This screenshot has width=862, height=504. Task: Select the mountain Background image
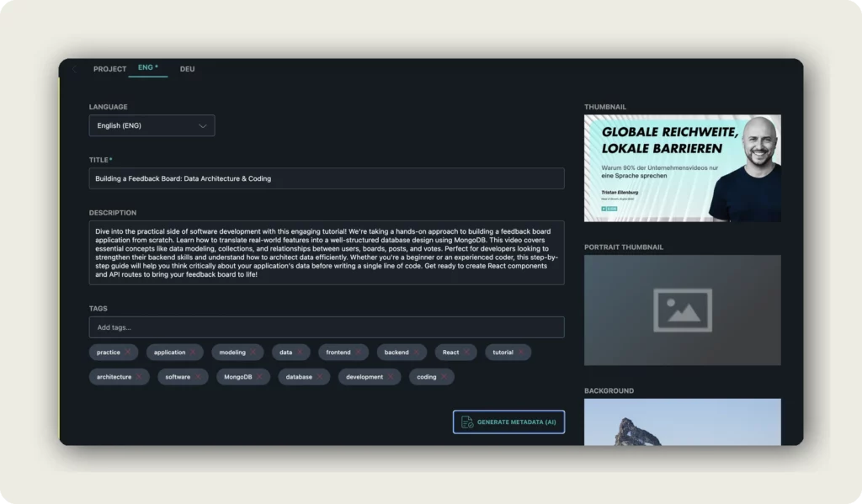[x=682, y=422]
